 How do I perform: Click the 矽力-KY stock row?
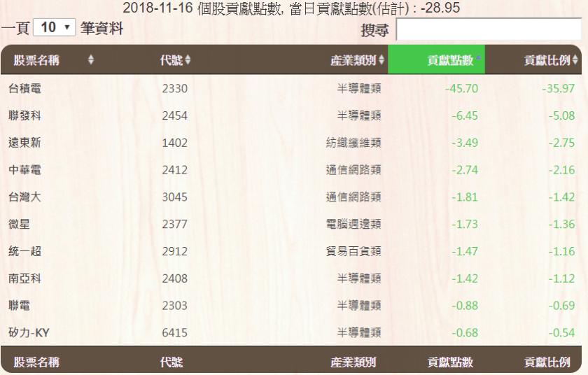tap(29, 332)
